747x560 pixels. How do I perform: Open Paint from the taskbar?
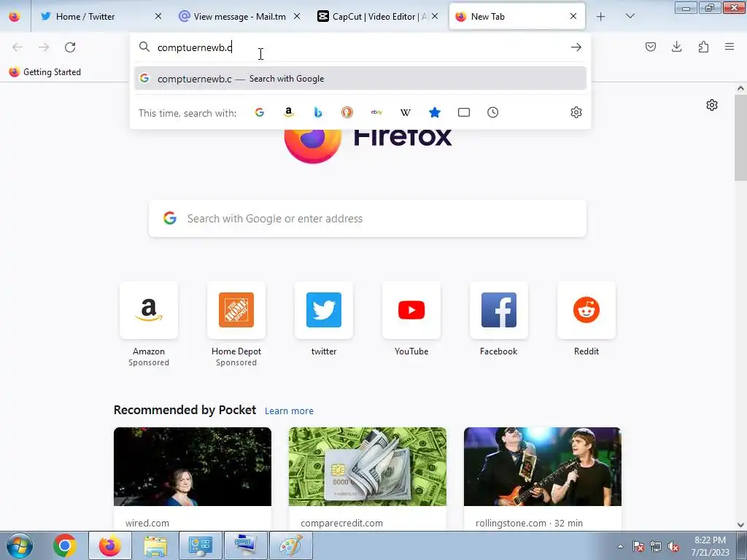point(291,545)
